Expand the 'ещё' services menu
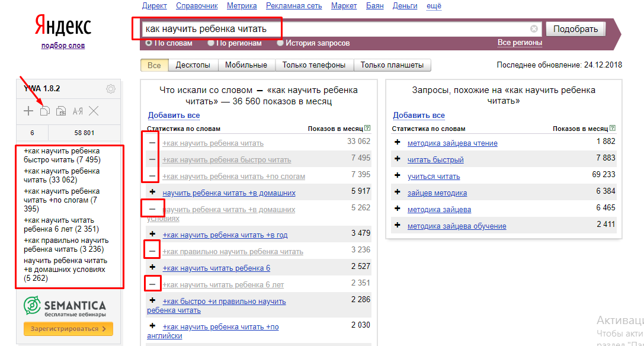This screenshot has height=346, width=644. (434, 6)
